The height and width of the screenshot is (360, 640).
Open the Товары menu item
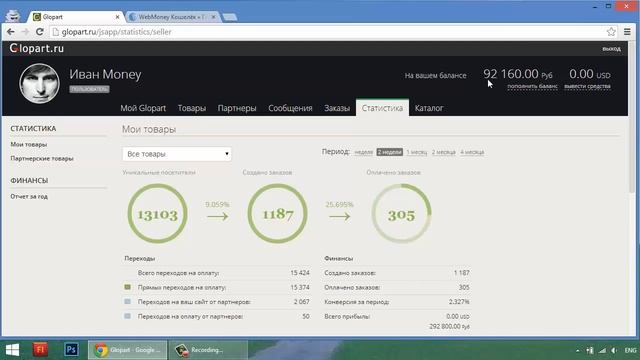[191, 108]
